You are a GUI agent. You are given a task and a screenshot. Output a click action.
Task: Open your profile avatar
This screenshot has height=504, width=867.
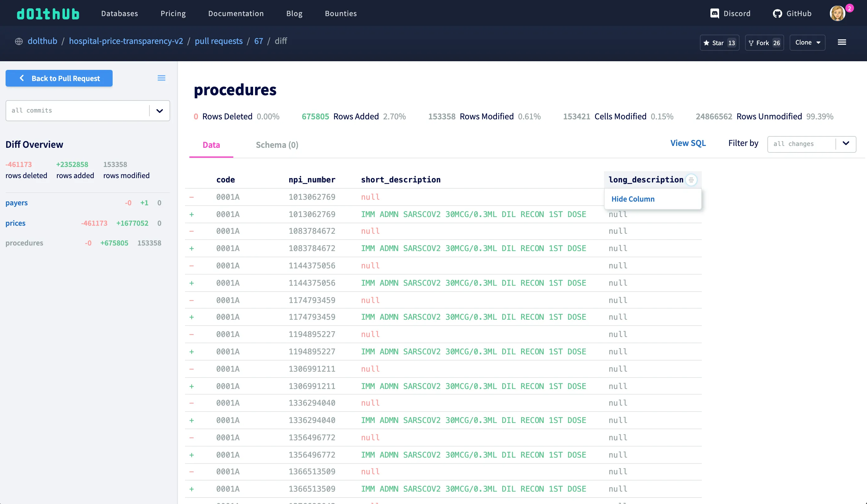pos(839,13)
